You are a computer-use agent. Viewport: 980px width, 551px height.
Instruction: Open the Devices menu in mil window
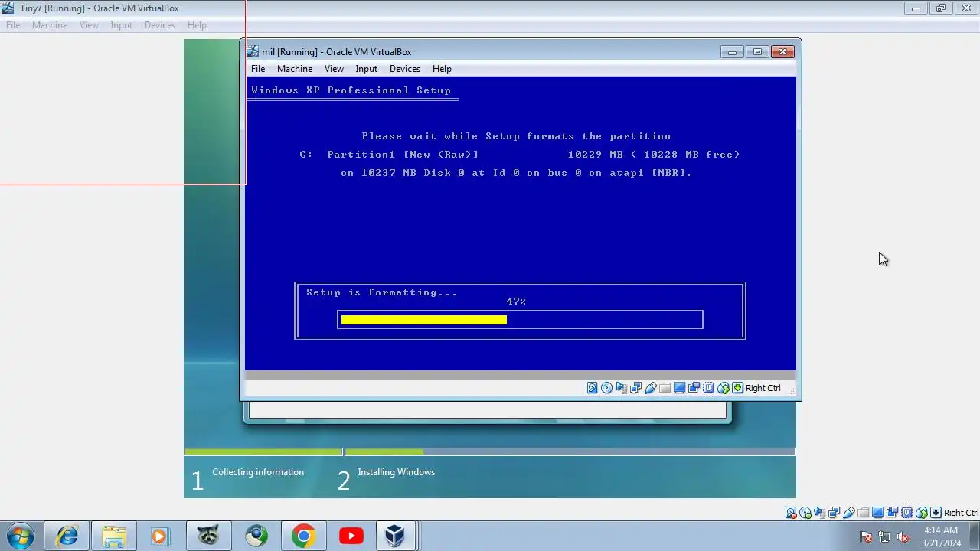click(x=405, y=69)
